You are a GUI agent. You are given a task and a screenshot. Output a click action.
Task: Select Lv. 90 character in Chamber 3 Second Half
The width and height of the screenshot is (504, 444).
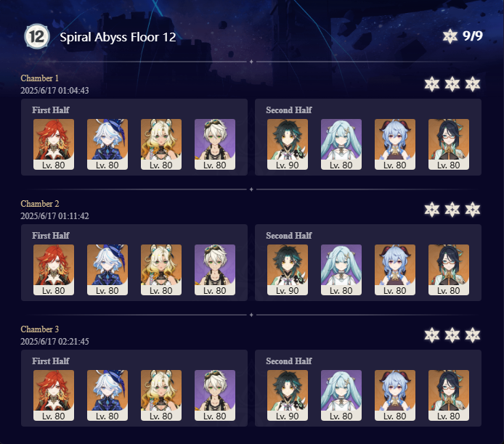coord(288,395)
